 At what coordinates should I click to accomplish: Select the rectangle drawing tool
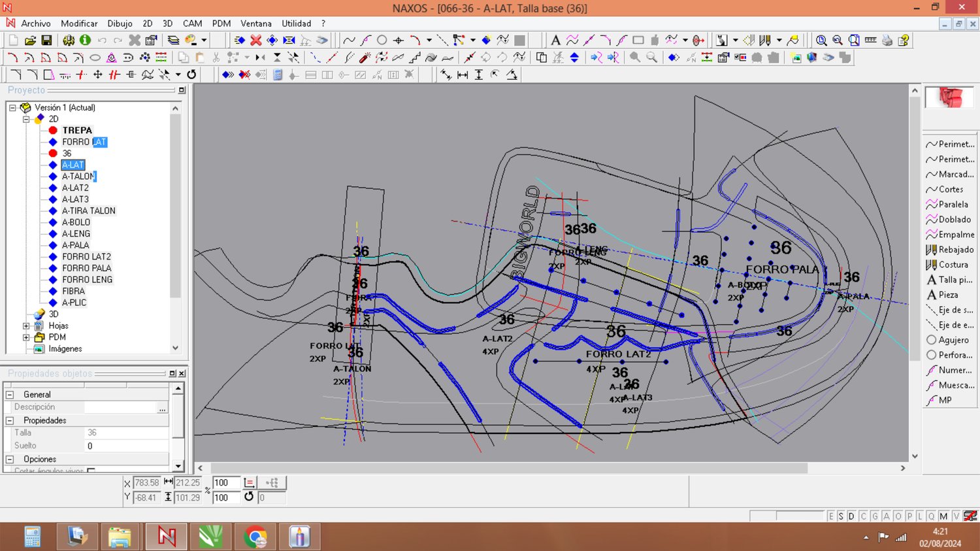click(x=638, y=41)
